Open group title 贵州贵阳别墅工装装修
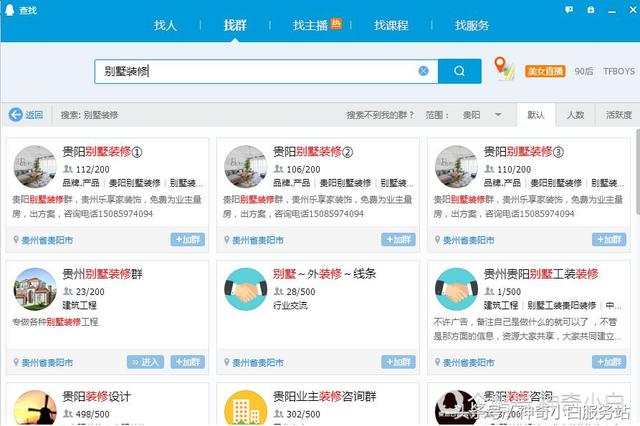The height and width of the screenshot is (426, 640). tap(541, 274)
